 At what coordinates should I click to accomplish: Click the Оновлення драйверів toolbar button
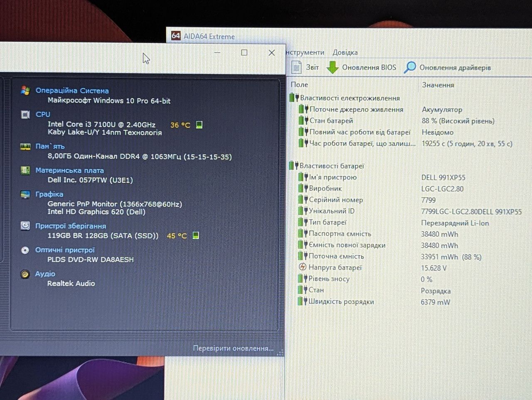[448, 67]
